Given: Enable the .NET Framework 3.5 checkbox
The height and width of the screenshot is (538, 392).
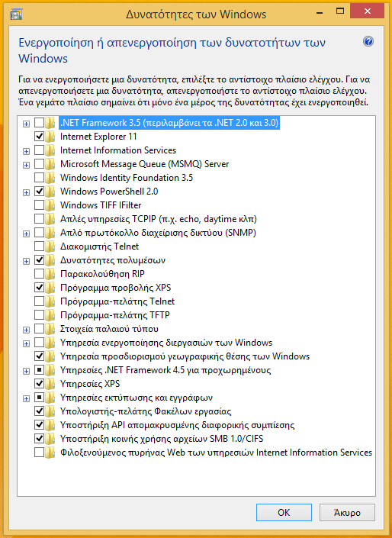Looking at the screenshot, I should coord(39,123).
